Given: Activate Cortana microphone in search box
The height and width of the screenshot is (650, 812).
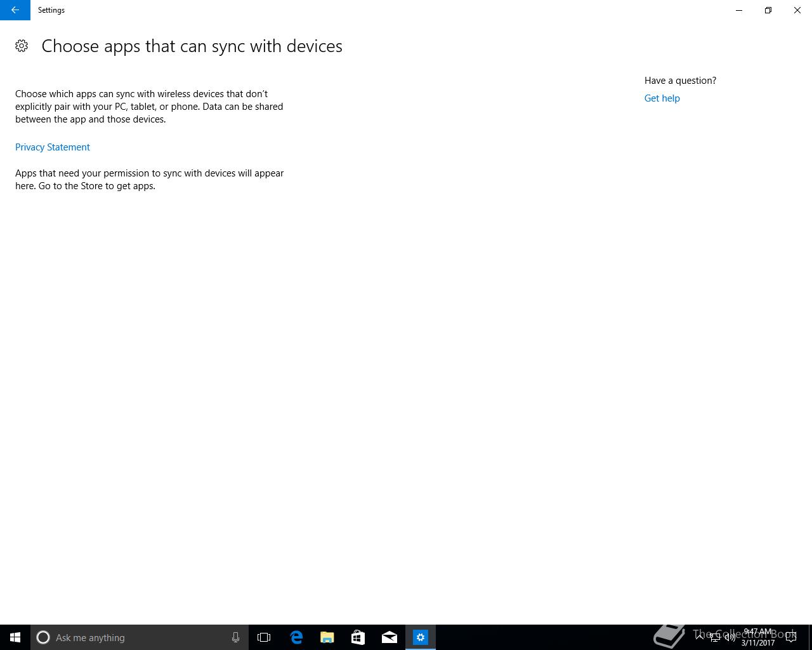Looking at the screenshot, I should 235,637.
